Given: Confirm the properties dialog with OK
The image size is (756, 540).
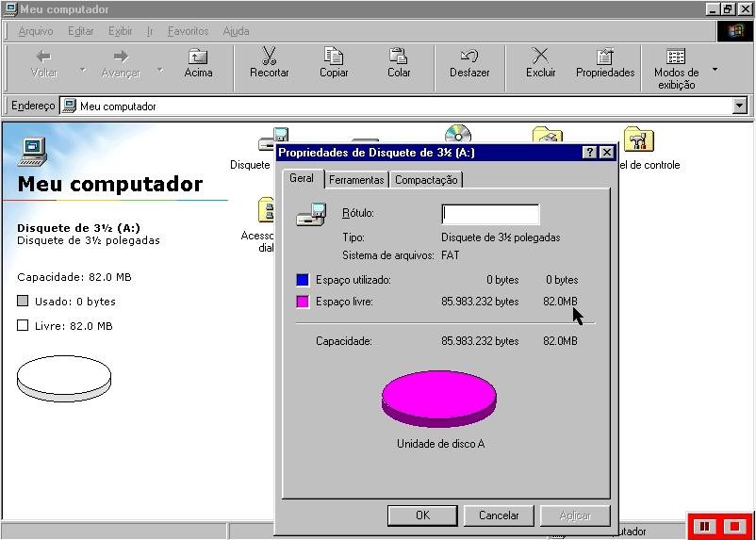Looking at the screenshot, I should 422,515.
